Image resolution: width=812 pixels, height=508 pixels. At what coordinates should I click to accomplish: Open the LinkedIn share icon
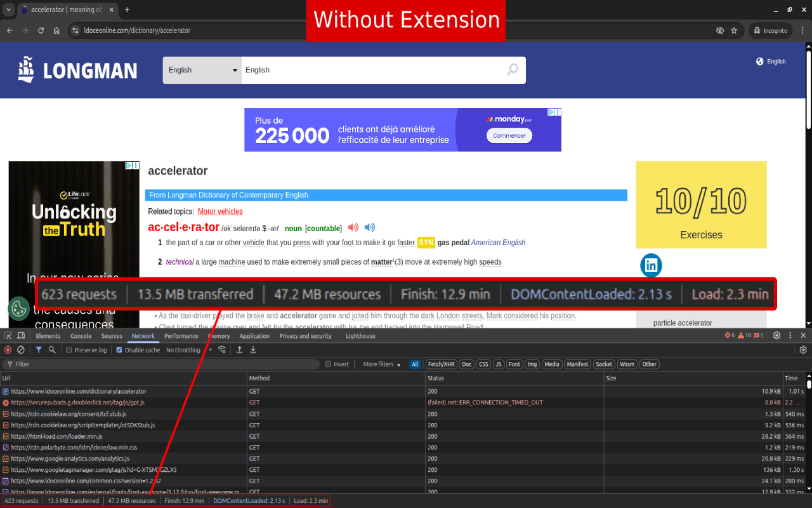pos(651,265)
